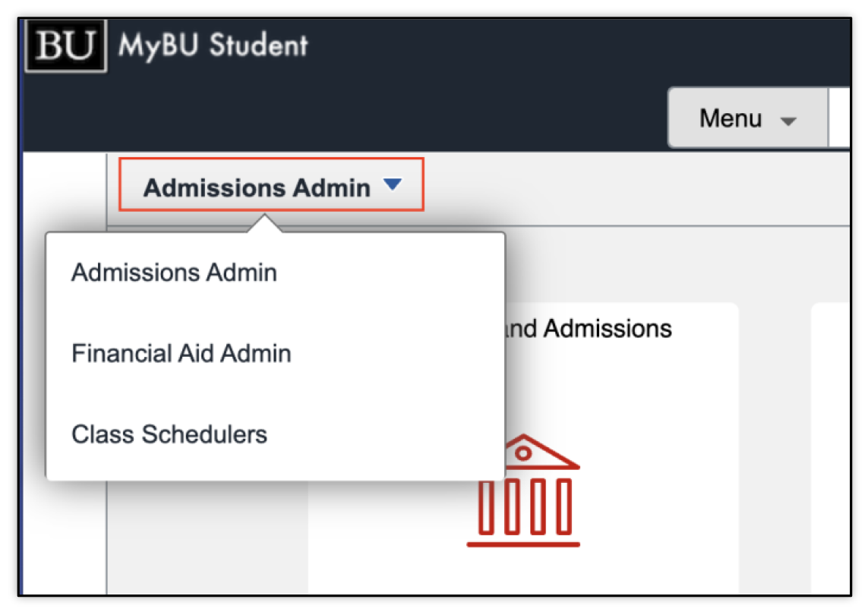
Task: Select Admissions Admin from the dropdown list
Action: pyautogui.click(x=174, y=273)
